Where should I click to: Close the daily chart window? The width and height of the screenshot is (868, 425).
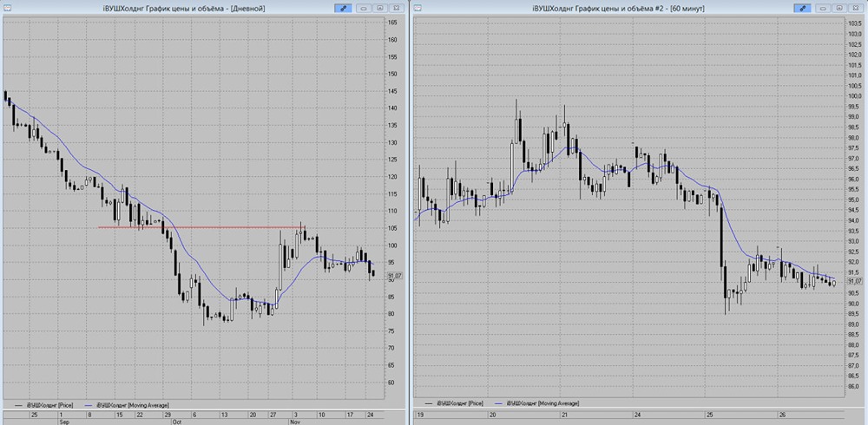[396, 9]
